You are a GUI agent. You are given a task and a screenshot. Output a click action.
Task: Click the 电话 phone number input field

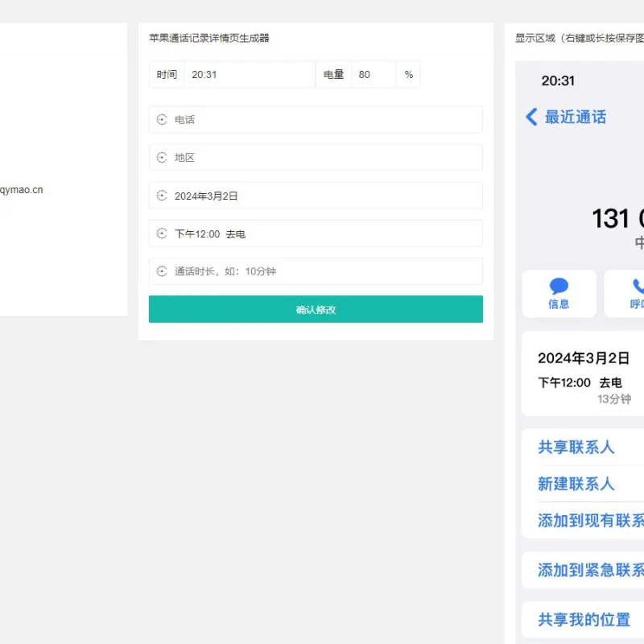316,119
